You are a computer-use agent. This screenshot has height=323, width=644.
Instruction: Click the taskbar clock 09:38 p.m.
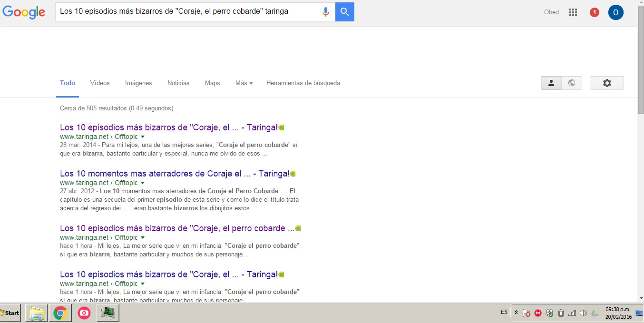[x=618, y=309]
